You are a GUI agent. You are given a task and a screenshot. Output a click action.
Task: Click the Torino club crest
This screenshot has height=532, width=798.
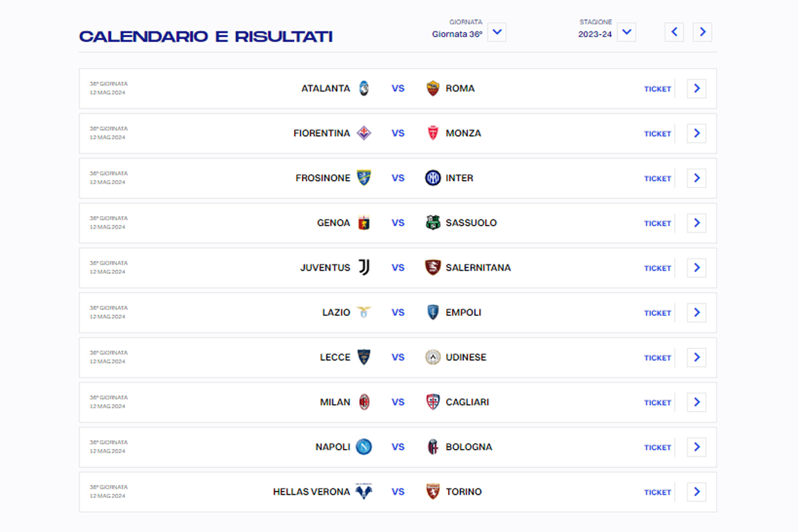pyautogui.click(x=433, y=492)
